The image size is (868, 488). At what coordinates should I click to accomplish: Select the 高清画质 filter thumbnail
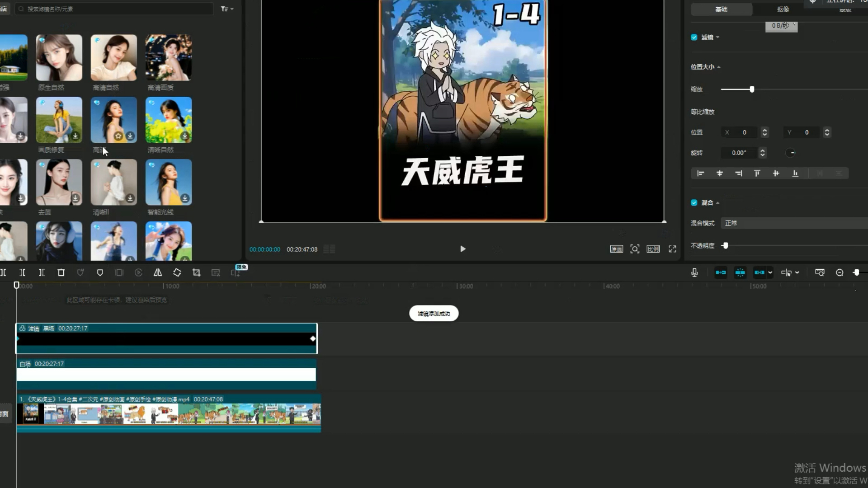[x=169, y=58]
